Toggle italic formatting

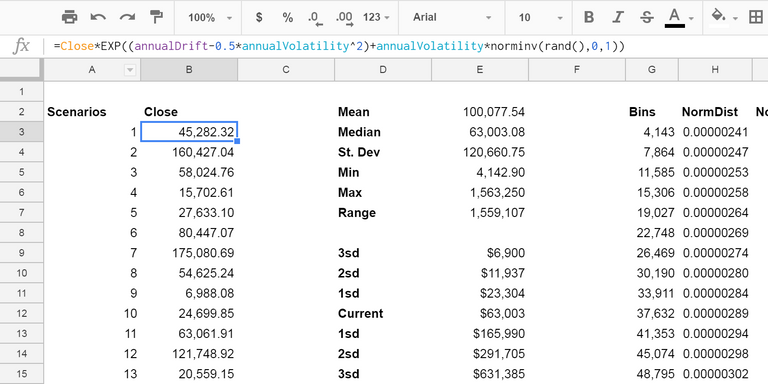(618, 18)
